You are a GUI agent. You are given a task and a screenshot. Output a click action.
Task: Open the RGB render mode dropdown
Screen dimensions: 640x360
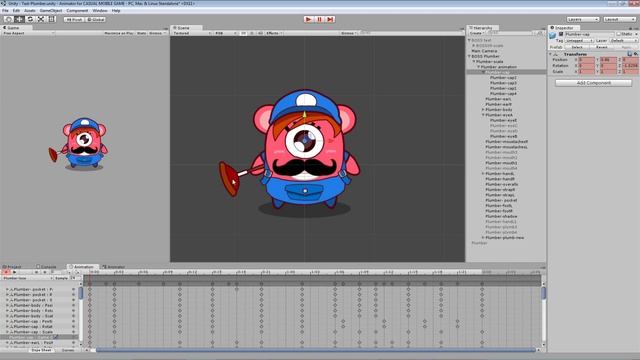tap(225, 33)
